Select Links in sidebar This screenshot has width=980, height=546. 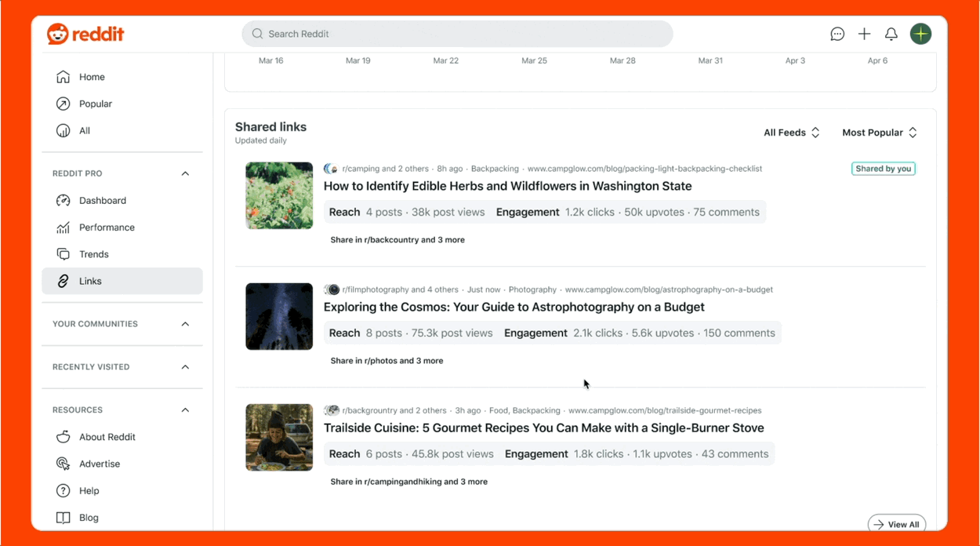[122, 281]
